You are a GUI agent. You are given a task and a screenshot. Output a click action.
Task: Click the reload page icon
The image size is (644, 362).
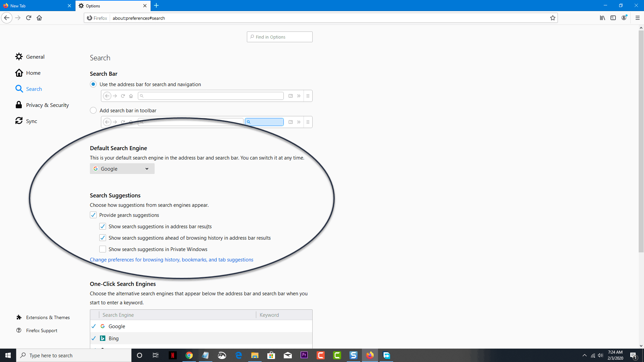pos(29,18)
